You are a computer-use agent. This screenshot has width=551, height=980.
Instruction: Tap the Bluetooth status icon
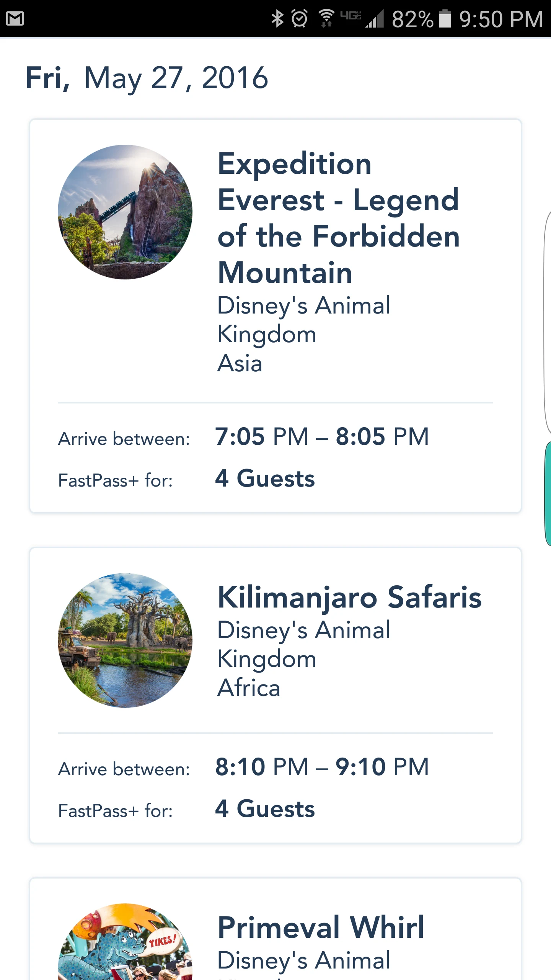click(x=277, y=18)
